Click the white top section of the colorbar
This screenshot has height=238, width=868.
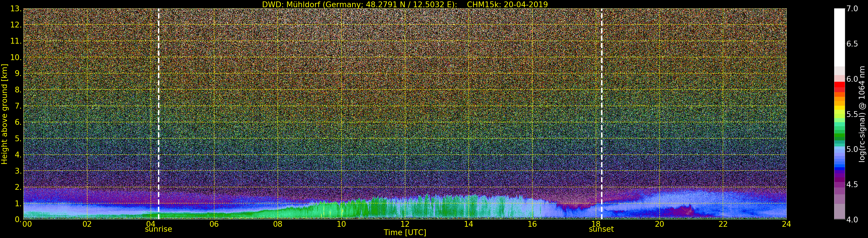pyautogui.click(x=839, y=37)
